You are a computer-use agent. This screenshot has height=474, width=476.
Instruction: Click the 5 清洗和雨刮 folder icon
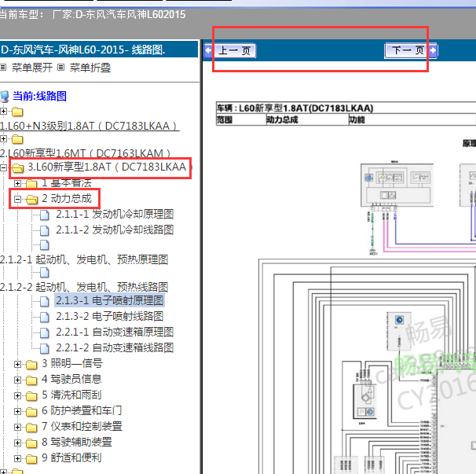(31, 396)
